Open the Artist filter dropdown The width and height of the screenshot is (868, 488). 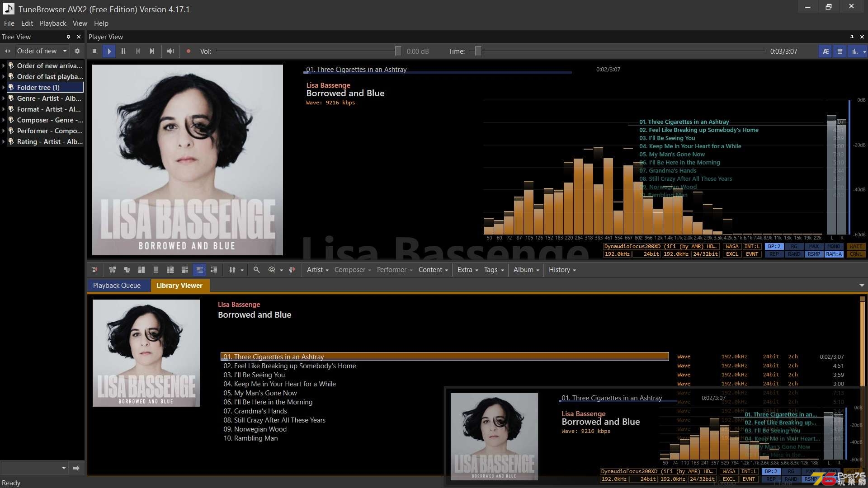pos(317,270)
